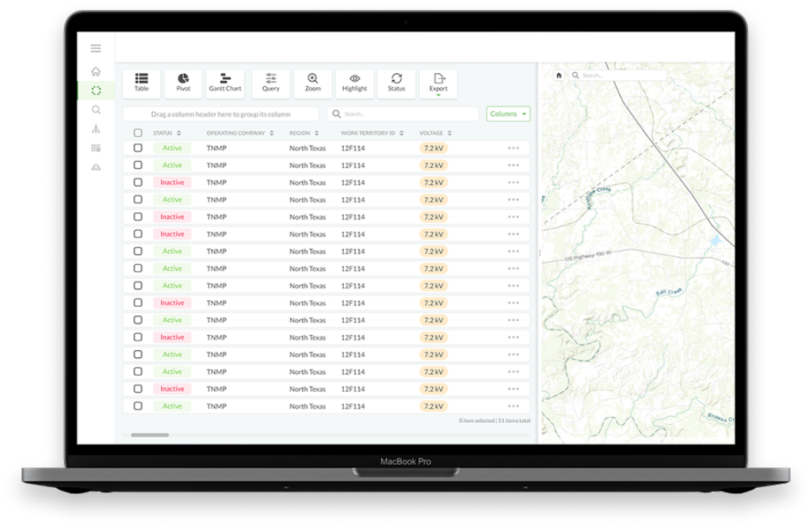
Task: Click the OPERATING COMPANY header label
Action: pyautogui.click(x=236, y=133)
